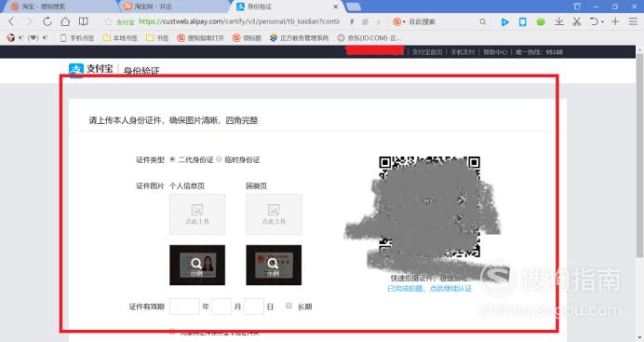Click the Sogou search engine logo

point(396,21)
